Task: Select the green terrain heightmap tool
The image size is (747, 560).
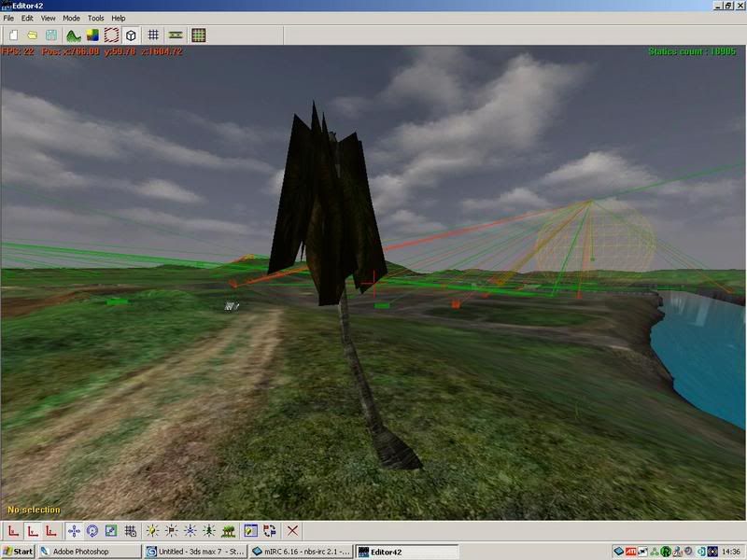Action: (x=74, y=35)
